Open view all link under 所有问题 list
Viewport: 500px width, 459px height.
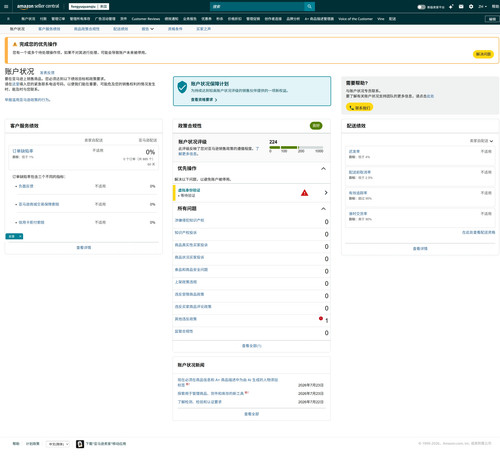(x=252, y=346)
